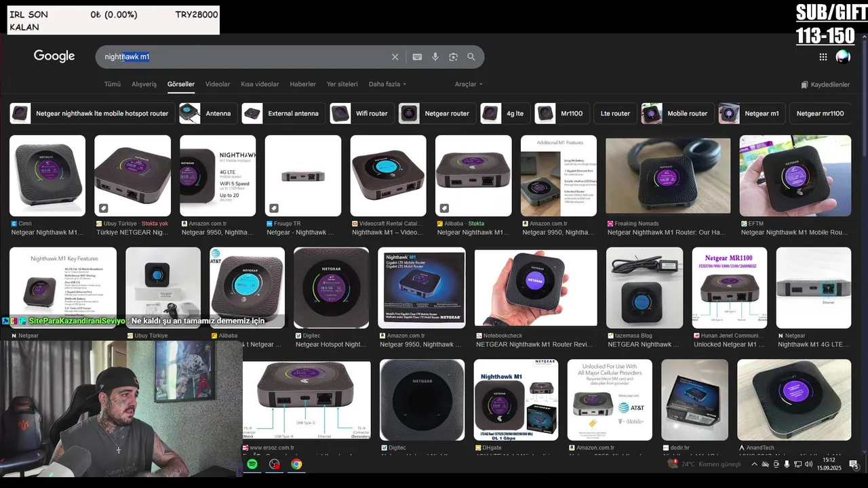Open Kaydedilenler saved items
This screenshot has width=868, height=488.
coord(825,85)
